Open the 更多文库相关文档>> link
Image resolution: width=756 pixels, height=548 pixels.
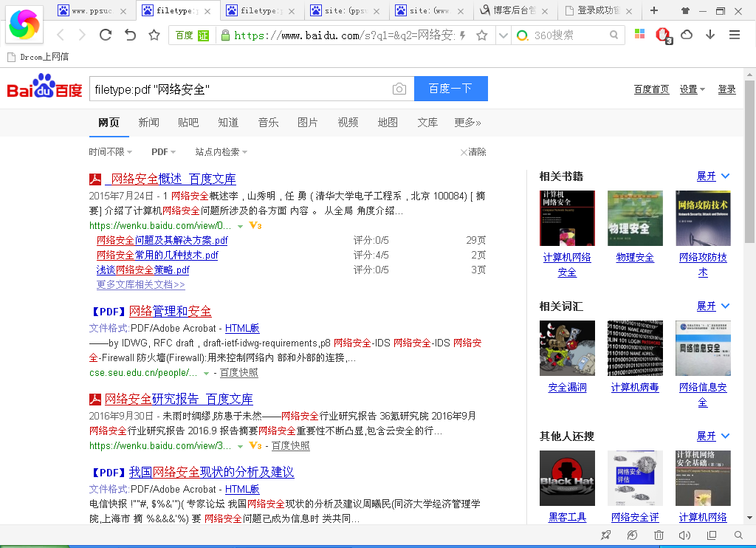(141, 284)
